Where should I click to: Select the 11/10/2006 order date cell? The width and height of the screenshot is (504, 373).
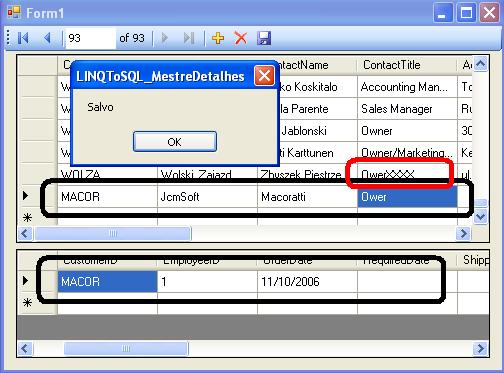click(x=307, y=282)
